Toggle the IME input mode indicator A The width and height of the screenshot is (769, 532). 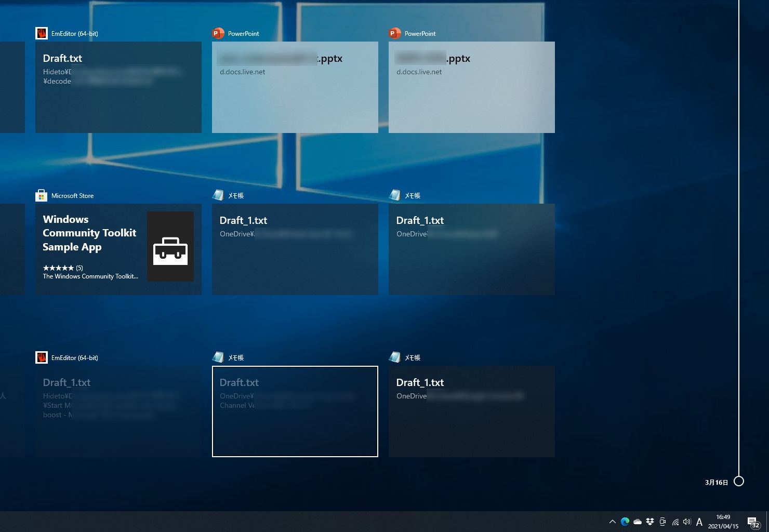[699, 522]
